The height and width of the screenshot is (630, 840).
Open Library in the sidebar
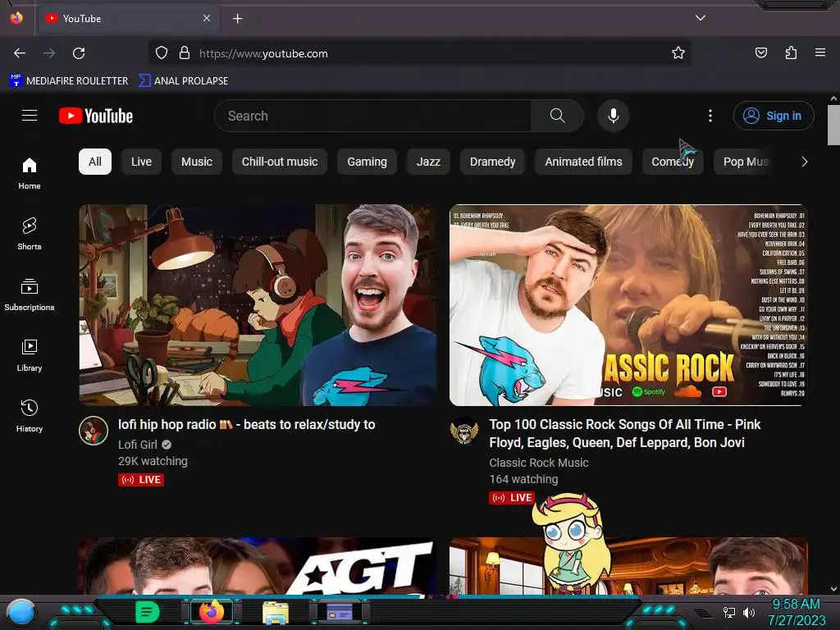point(30,355)
